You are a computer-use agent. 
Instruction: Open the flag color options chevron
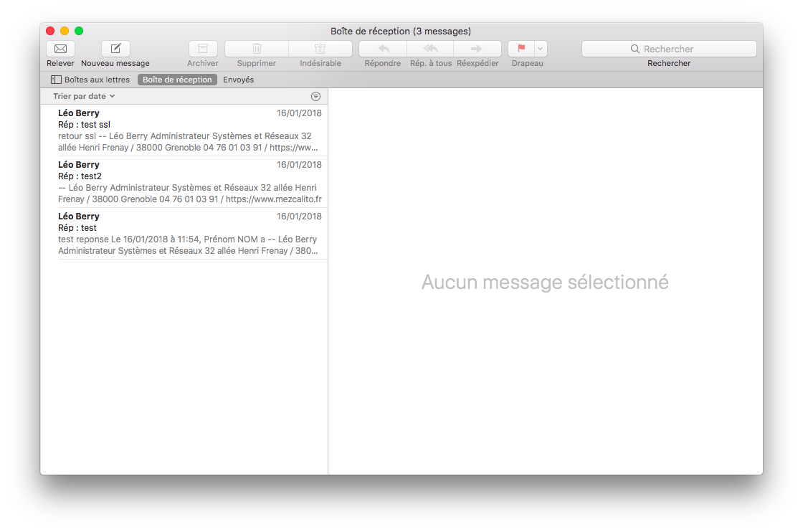click(x=539, y=49)
